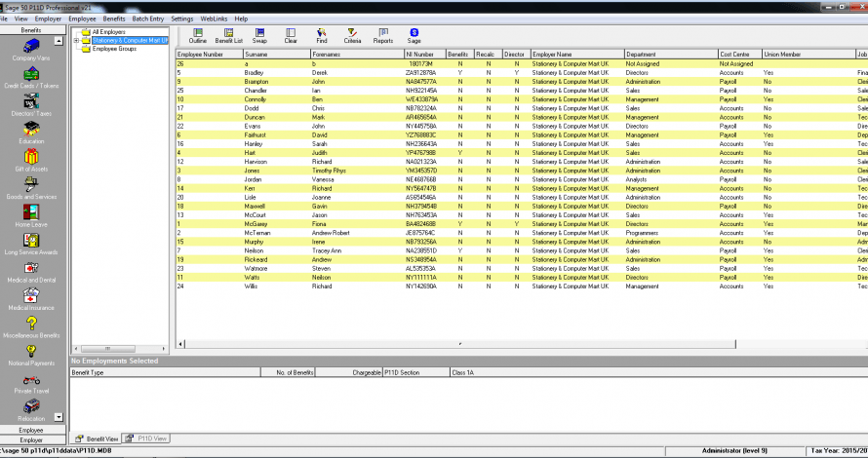Select employee row with surname Watmore

coord(522,268)
